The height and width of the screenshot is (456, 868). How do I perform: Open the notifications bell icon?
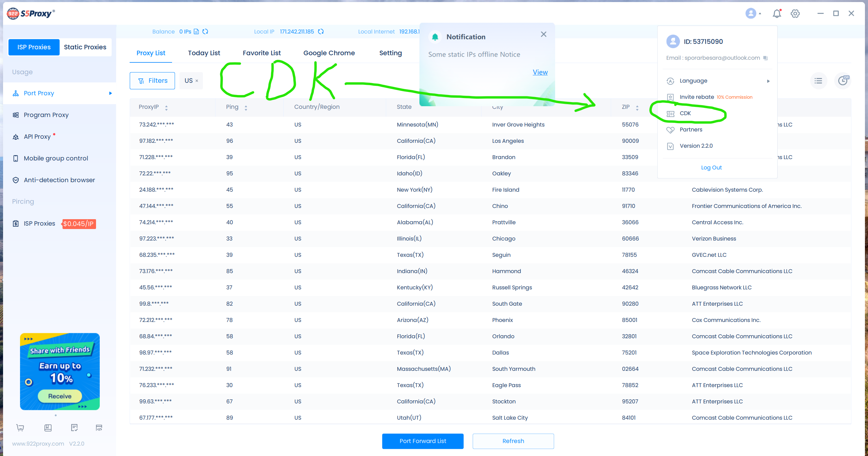click(777, 14)
